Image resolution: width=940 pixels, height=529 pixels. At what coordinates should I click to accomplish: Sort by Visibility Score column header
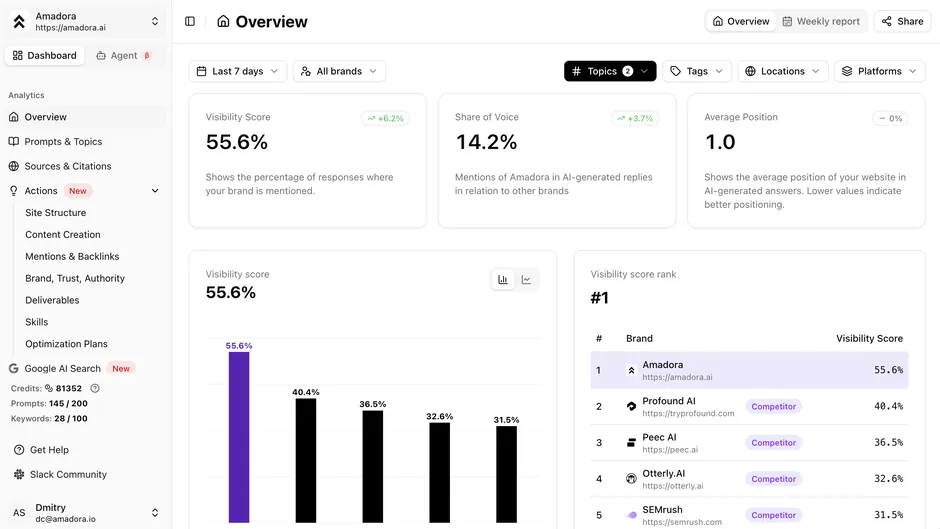click(869, 338)
